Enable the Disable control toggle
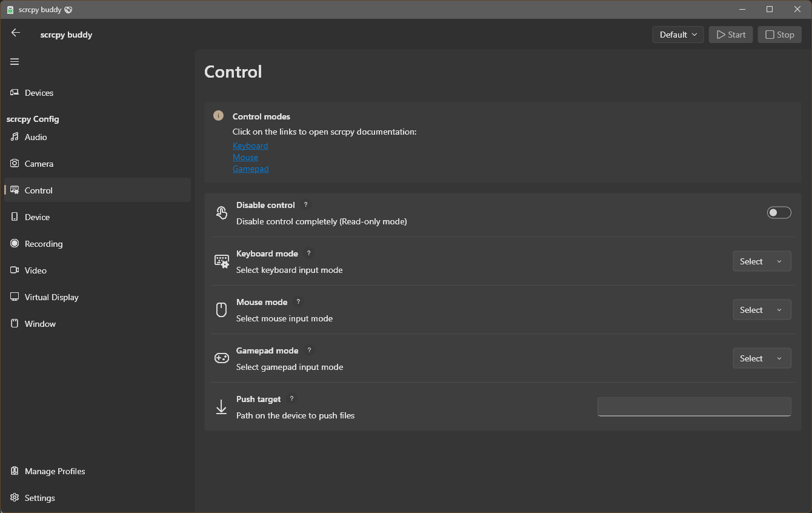This screenshot has height=513, width=812. point(779,212)
